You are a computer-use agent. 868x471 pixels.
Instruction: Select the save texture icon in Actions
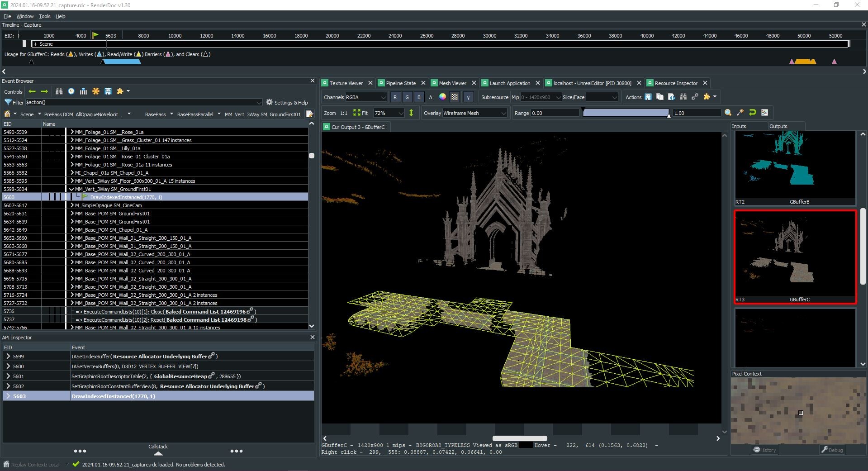point(647,97)
